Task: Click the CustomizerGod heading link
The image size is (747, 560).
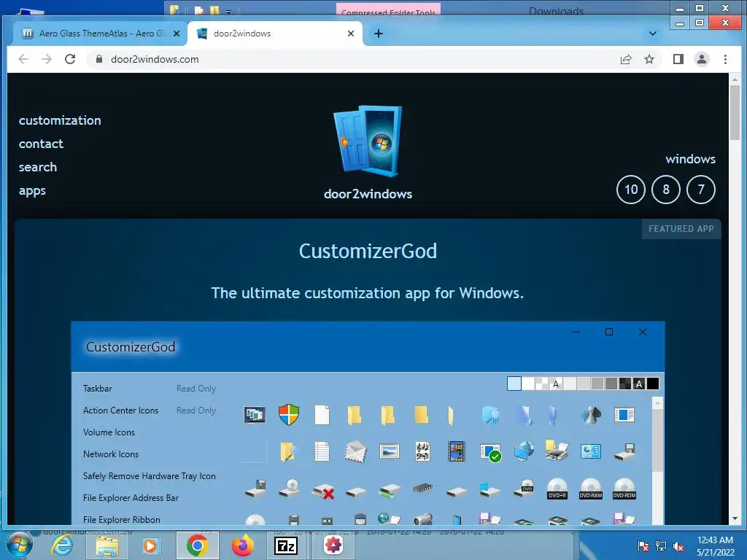Action: 368,251
